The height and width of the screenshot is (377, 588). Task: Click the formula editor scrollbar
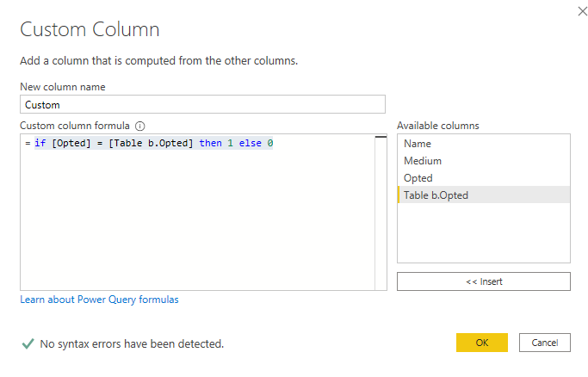[x=381, y=212]
